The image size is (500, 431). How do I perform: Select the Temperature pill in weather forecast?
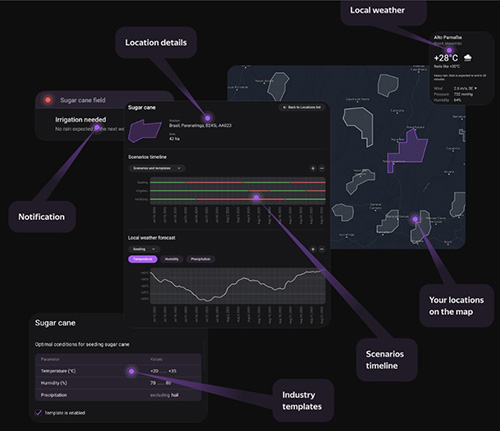[x=143, y=259]
